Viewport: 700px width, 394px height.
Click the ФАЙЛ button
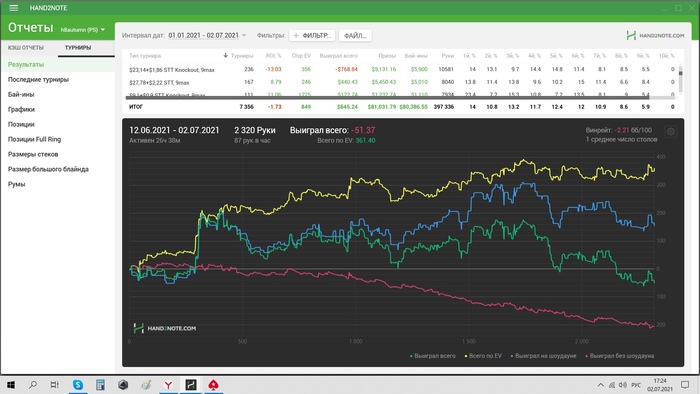coord(355,35)
